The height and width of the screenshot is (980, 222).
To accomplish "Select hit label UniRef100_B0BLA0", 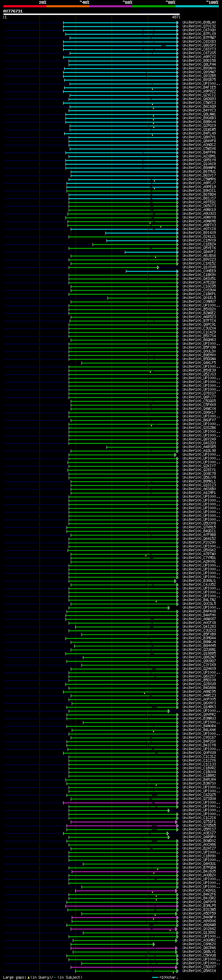I will click(x=199, y=23).
